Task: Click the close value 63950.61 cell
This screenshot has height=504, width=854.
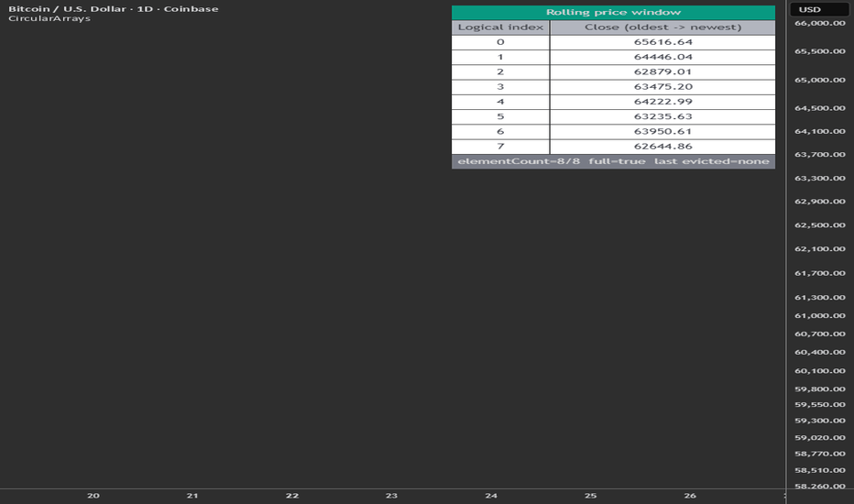Action: tap(662, 132)
